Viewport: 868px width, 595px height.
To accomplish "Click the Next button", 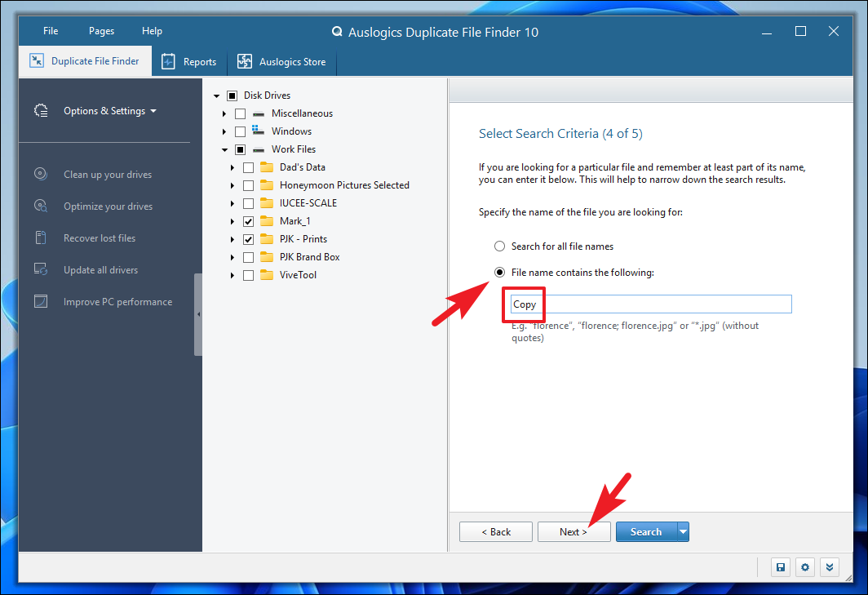I will (573, 532).
